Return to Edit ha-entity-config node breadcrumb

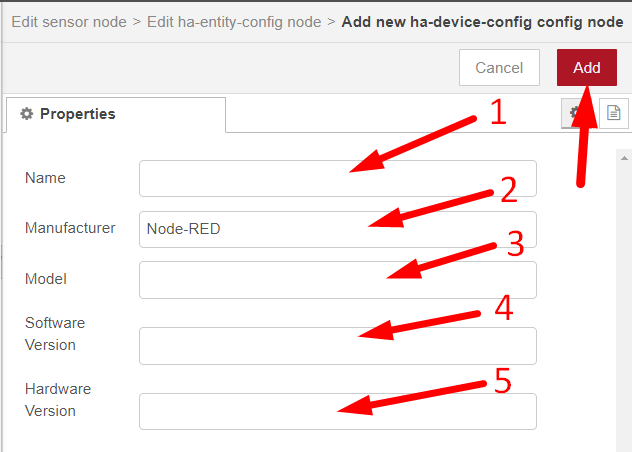click(233, 20)
